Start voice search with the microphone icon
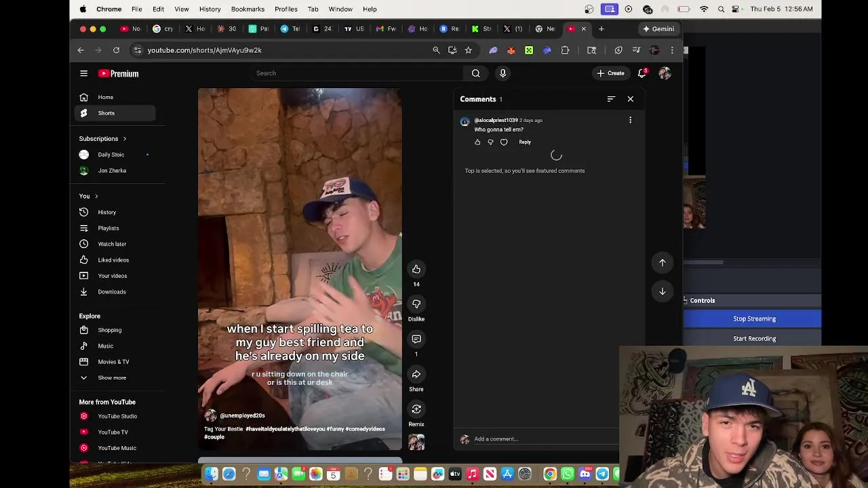Screen dimensions: 868x488 (x=502, y=73)
